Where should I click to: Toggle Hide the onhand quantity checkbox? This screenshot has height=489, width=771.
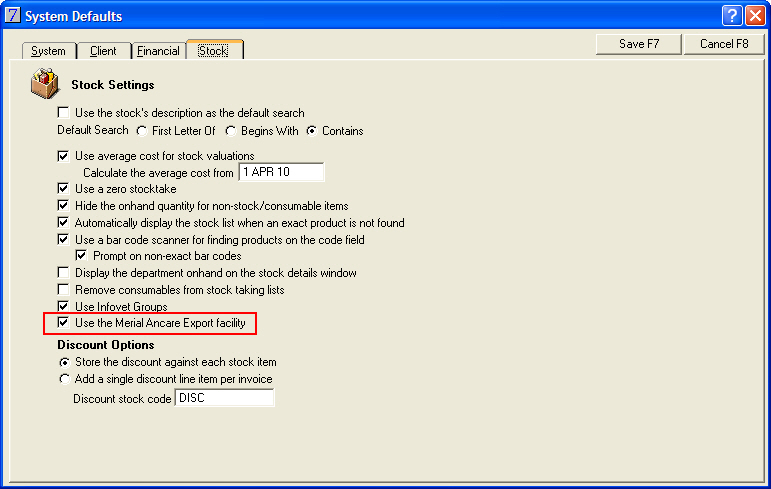63,206
